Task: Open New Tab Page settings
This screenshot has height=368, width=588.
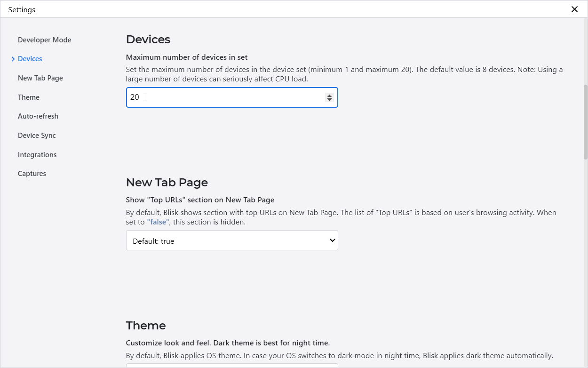Action: 40,78
